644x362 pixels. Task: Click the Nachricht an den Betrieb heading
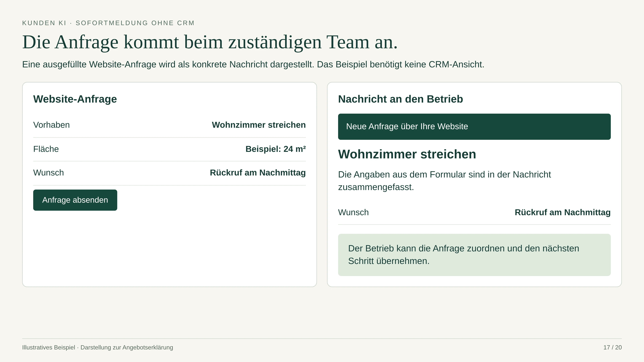click(x=400, y=99)
